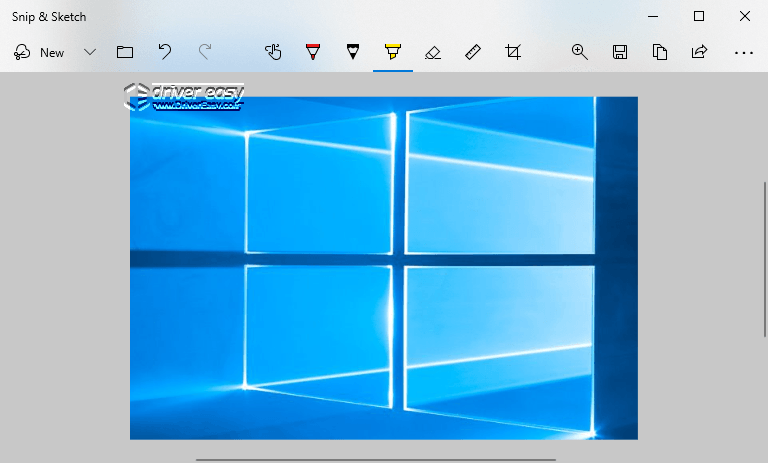
Task: Choose the yellow Highlighter tool
Action: click(393, 52)
